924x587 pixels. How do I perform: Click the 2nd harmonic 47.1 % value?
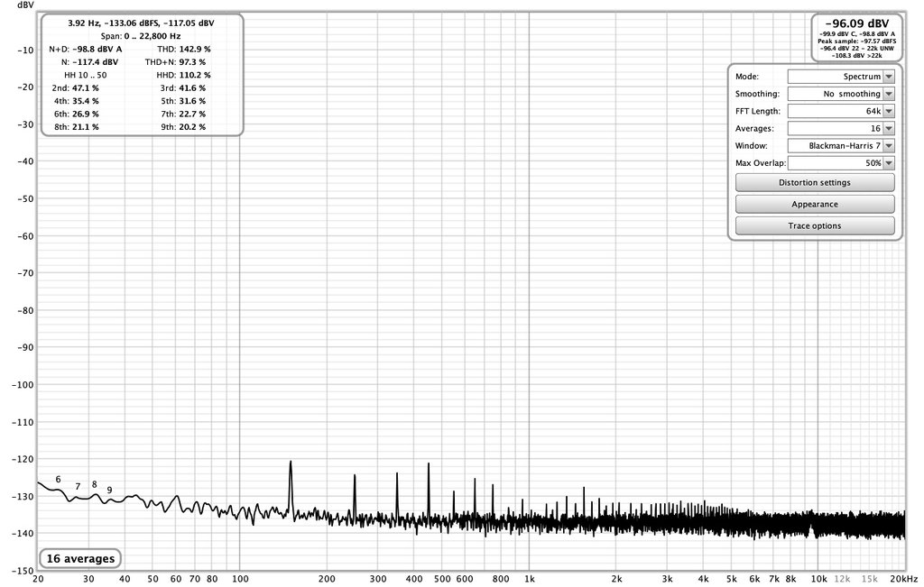(86, 87)
